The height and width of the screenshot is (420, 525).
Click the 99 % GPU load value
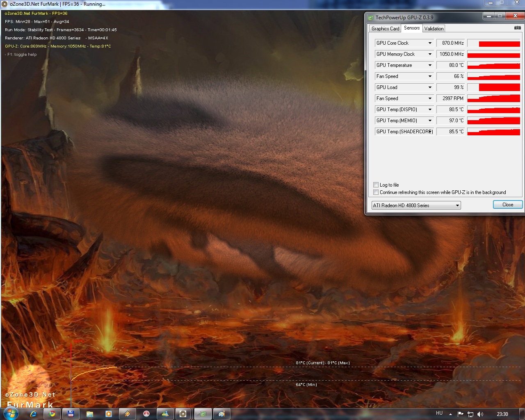coord(450,87)
